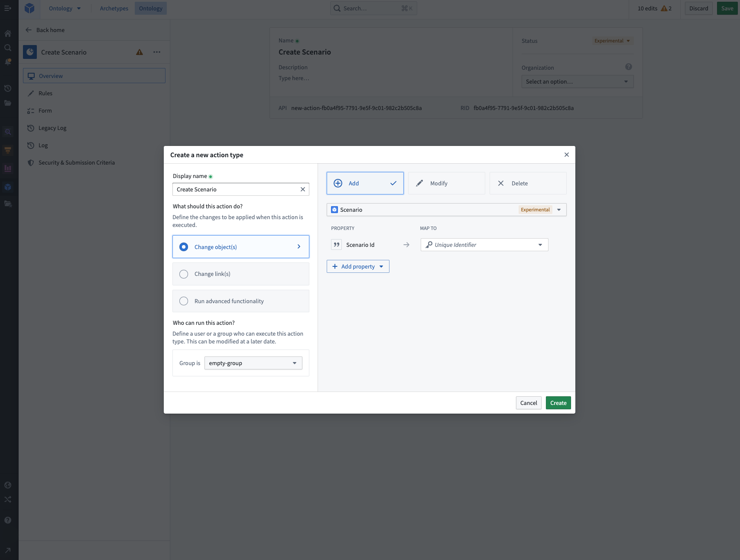Viewport: 740px width, 560px height.
Task: Click the Organization help question icon
Action: coord(629,67)
